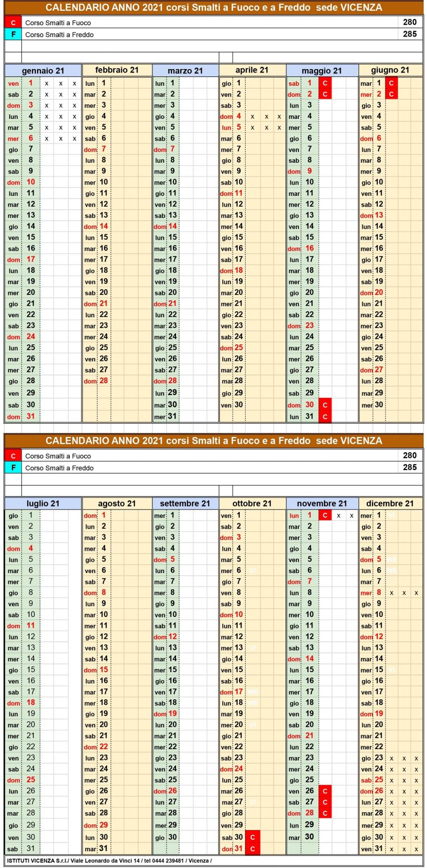This screenshot has height=868, width=427.
Task: Select dom 4 in aprile column
Action: pyautogui.click(x=232, y=116)
